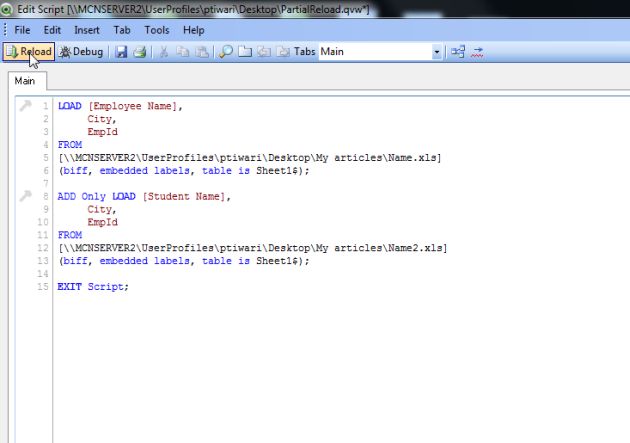
Task: Click the wizard wand icon at line 1
Action: tap(25, 106)
